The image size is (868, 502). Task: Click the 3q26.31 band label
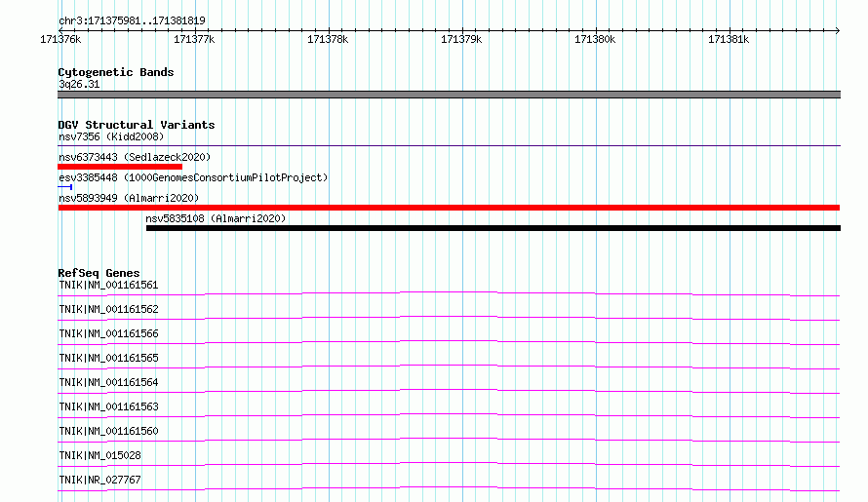point(79,84)
